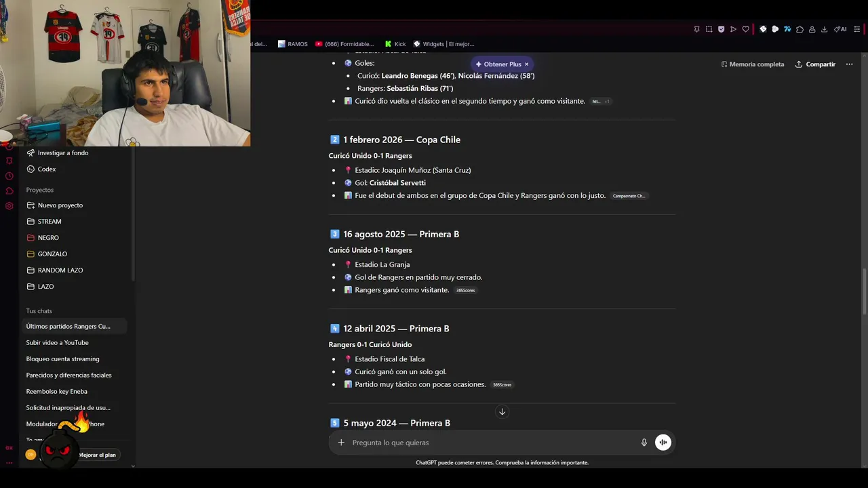Open the extensions cube icon
The image size is (868, 488).
pyautogui.click(x=800, y=29)
